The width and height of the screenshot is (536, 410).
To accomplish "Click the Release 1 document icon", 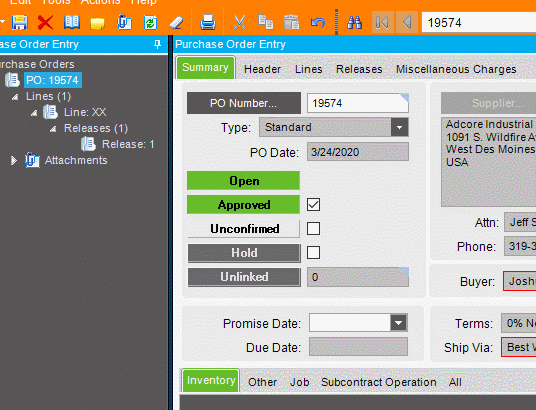I will tap(88, 144).
